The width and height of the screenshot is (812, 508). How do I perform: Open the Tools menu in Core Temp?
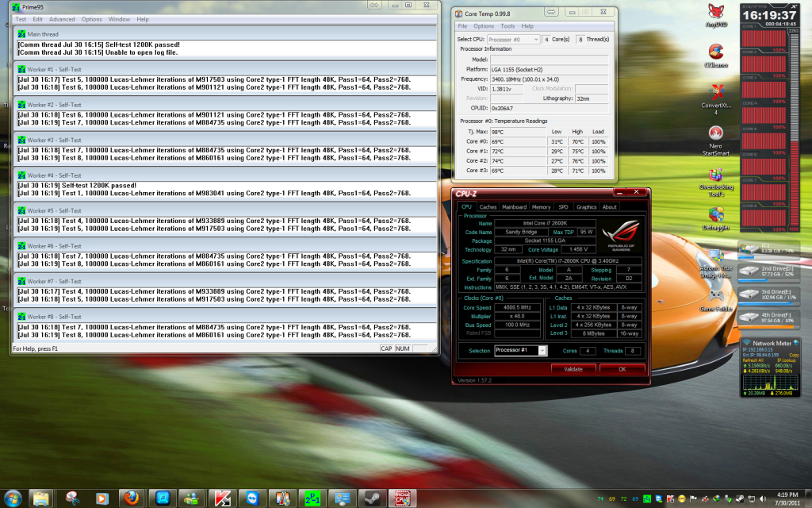pyautogui.click(x=508, y=26)
